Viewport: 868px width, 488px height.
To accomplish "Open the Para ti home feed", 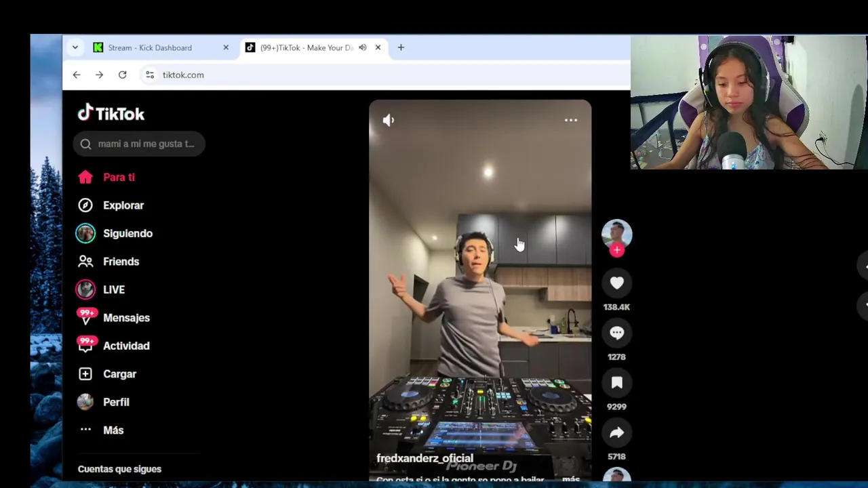I will coord(106,177).
